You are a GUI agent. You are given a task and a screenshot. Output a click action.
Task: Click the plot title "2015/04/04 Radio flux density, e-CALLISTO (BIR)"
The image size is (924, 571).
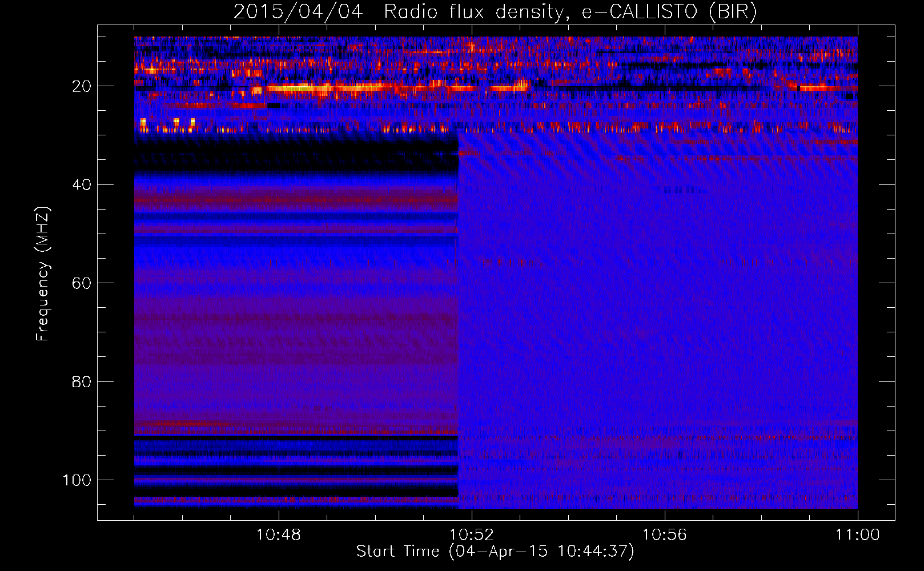point(495,12)
